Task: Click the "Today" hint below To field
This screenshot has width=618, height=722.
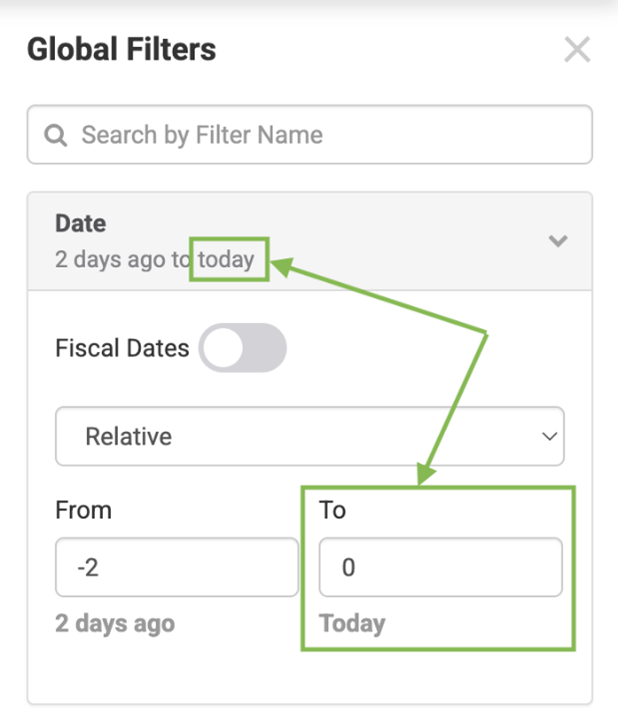Action: (352, 624)
